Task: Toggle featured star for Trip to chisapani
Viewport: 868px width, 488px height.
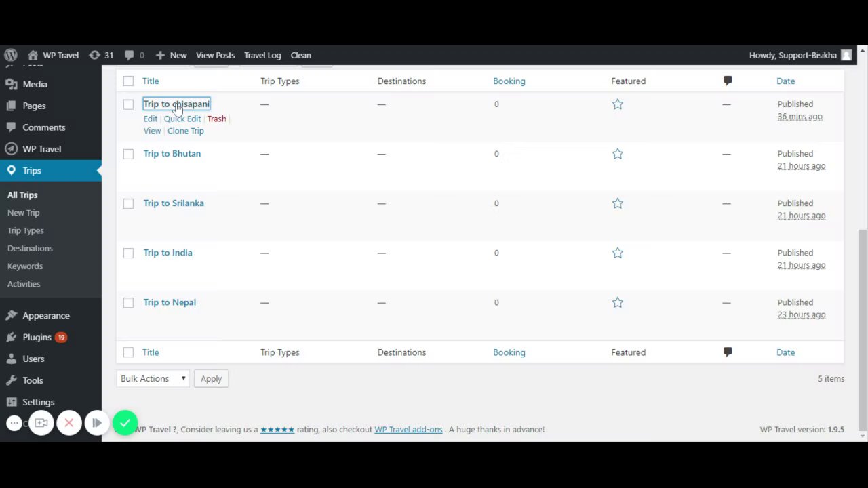Action: (x=617, y=104)
